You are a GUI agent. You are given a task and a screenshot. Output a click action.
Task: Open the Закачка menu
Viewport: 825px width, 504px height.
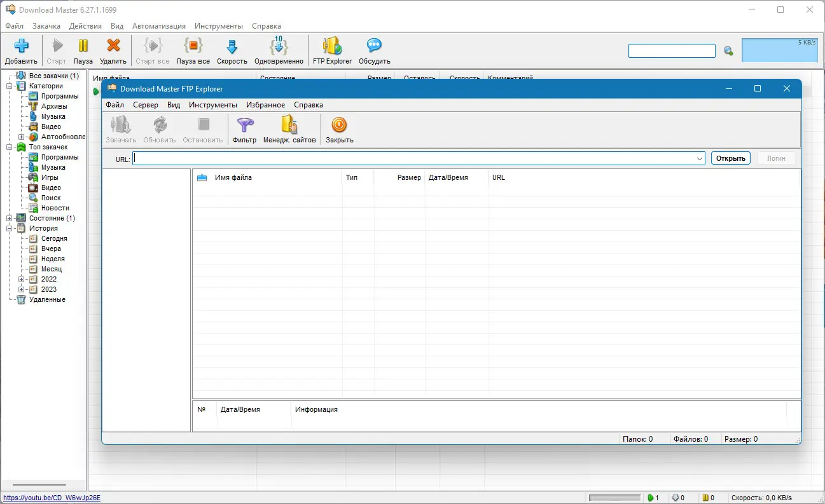(46, 26)
